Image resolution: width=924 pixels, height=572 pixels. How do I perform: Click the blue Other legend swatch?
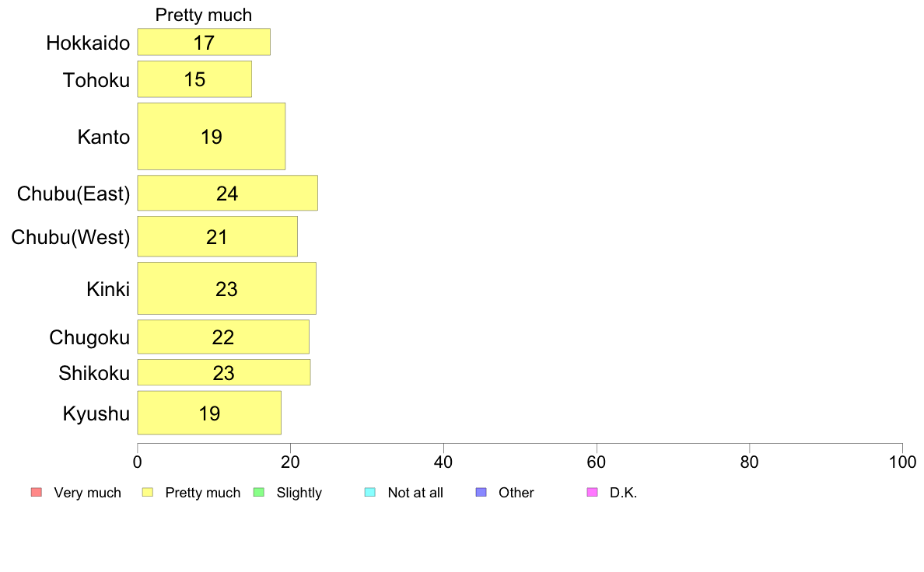tap(481, 492)
